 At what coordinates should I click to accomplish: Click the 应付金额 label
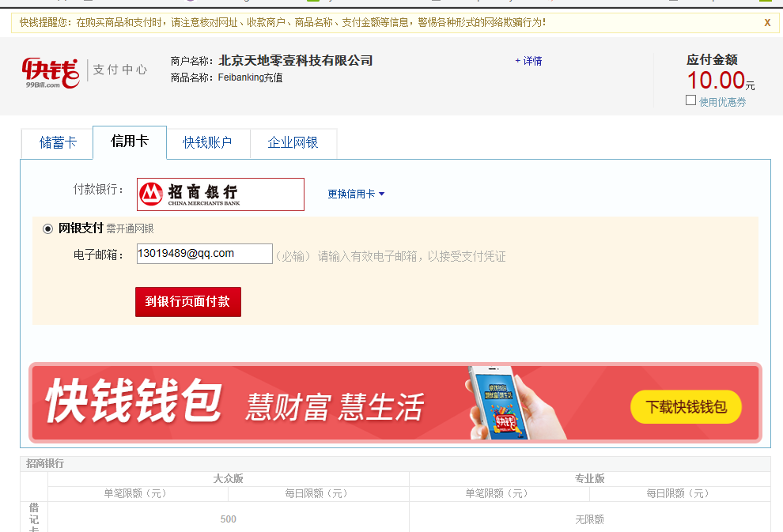(712, 60)
